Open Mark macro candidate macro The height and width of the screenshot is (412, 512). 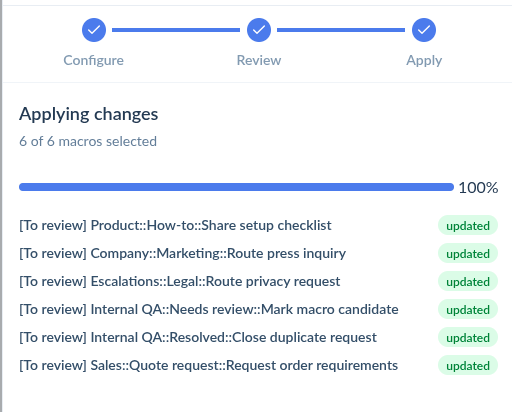[209, 310]
